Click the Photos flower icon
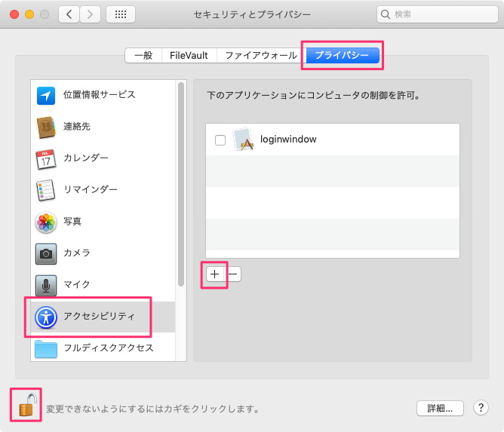 [x=46, y=222]
